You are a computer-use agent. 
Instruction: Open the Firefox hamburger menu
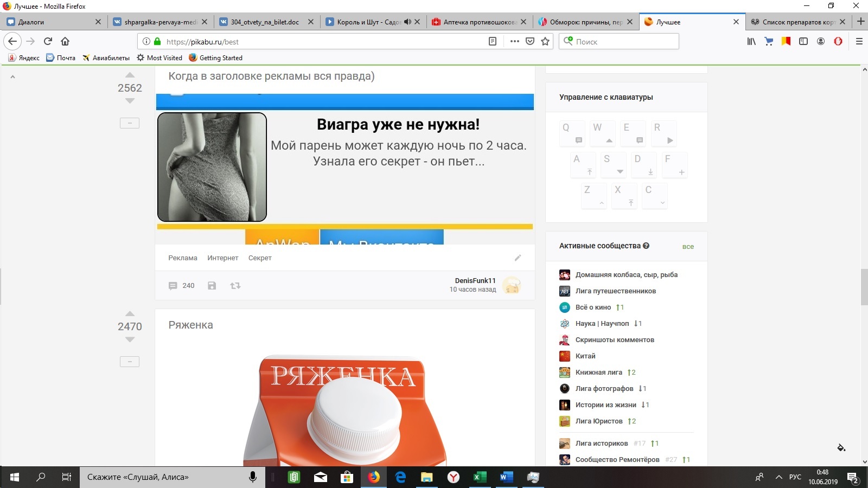(859, 41)
